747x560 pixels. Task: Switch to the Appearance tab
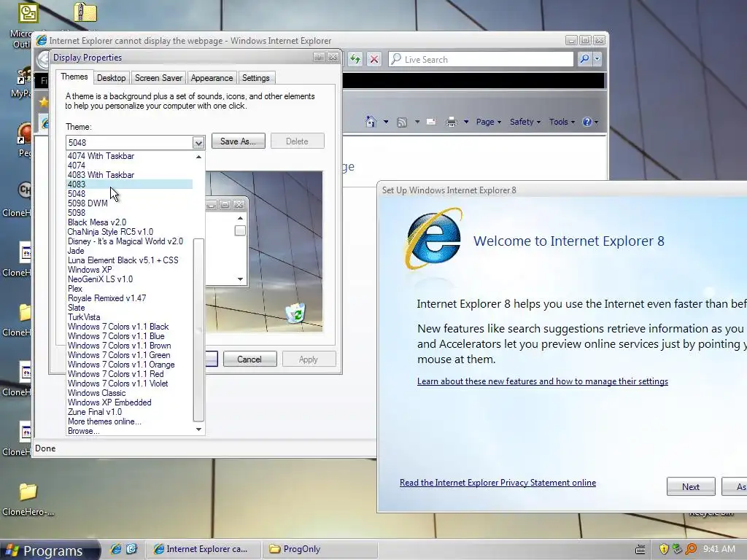212,77
